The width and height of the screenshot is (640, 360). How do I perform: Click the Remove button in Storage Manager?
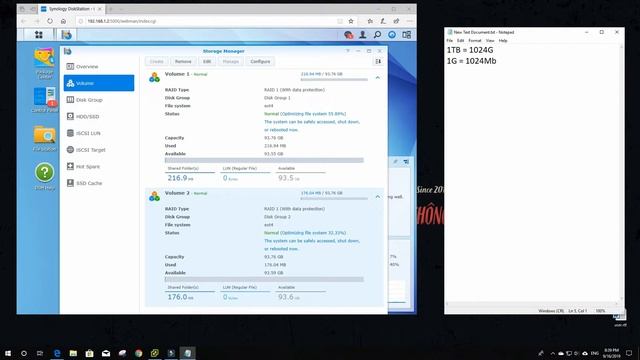coord(183,61)
